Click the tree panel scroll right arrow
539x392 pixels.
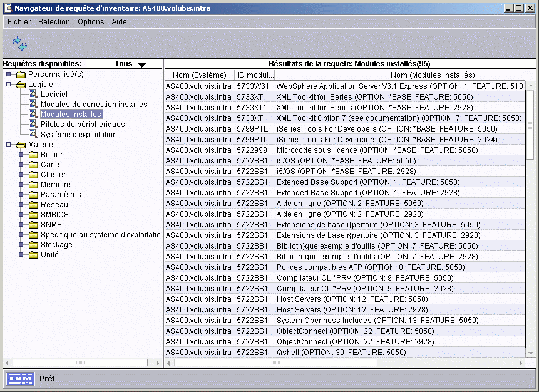158,363
